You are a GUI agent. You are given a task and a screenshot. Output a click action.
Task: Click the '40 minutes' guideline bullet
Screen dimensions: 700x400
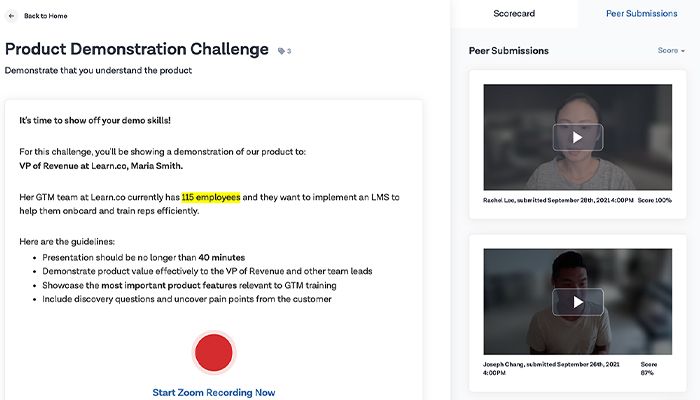tap(143, 257)
